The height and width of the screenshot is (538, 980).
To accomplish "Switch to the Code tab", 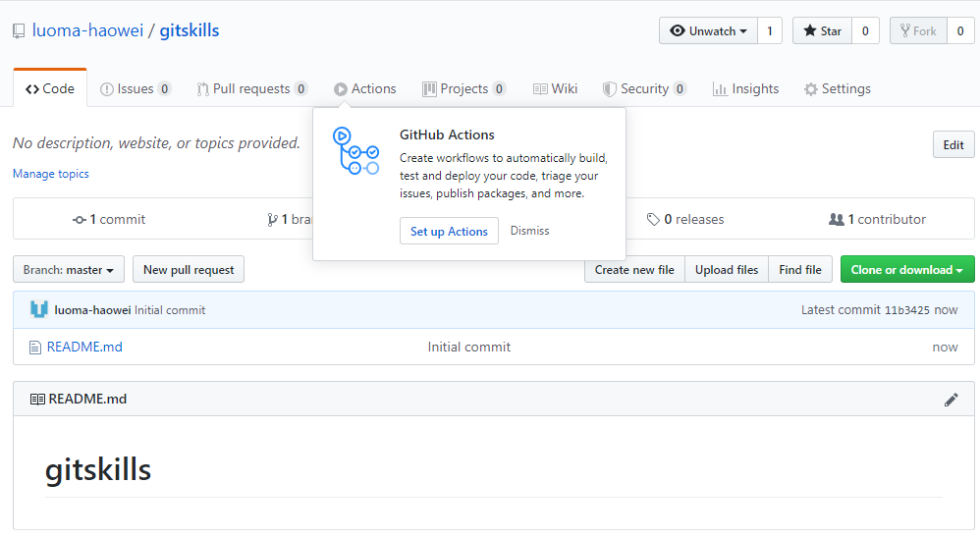I will 50,88.
